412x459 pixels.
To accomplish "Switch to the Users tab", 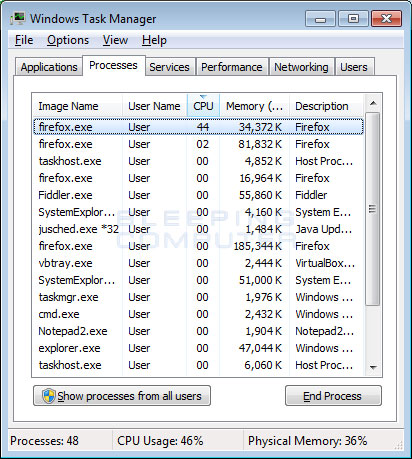I will click(354, 67).
